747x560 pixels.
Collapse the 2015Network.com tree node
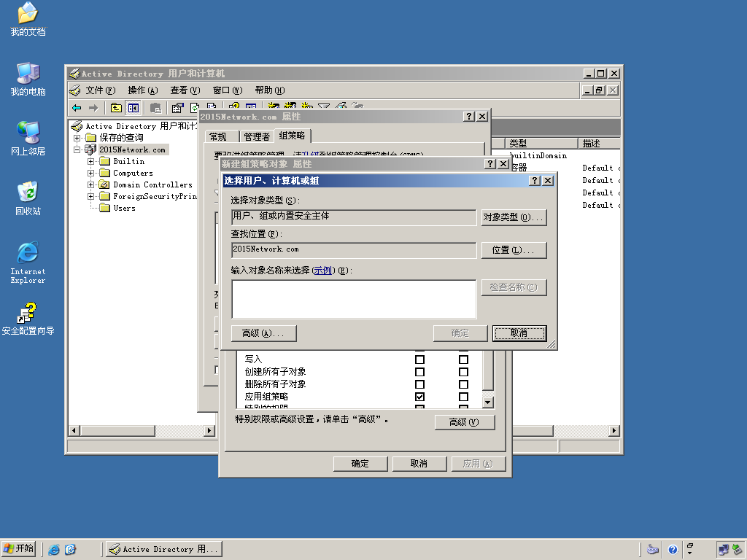click(x=77, y=149)
